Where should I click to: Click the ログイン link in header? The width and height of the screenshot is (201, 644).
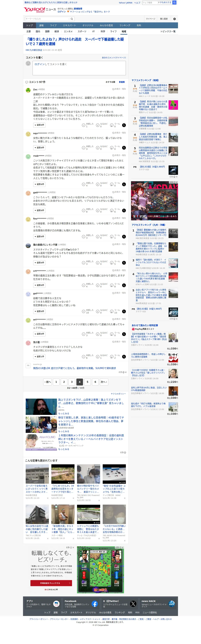(x=62, y=11)
